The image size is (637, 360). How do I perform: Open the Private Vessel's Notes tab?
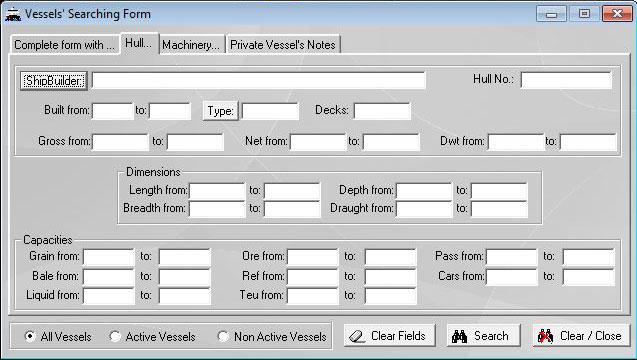[283, 45]
